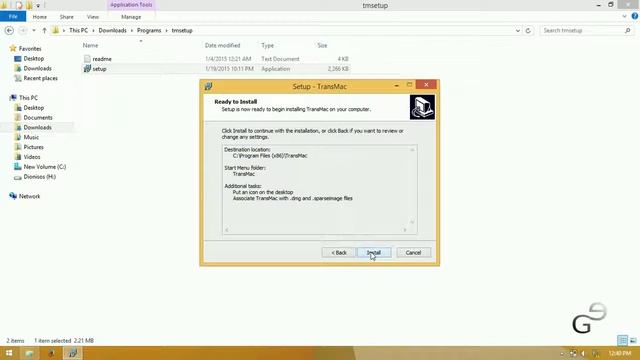Open the Windows Start button
This screenshot has height=360, width=640.
pos(9,353)
